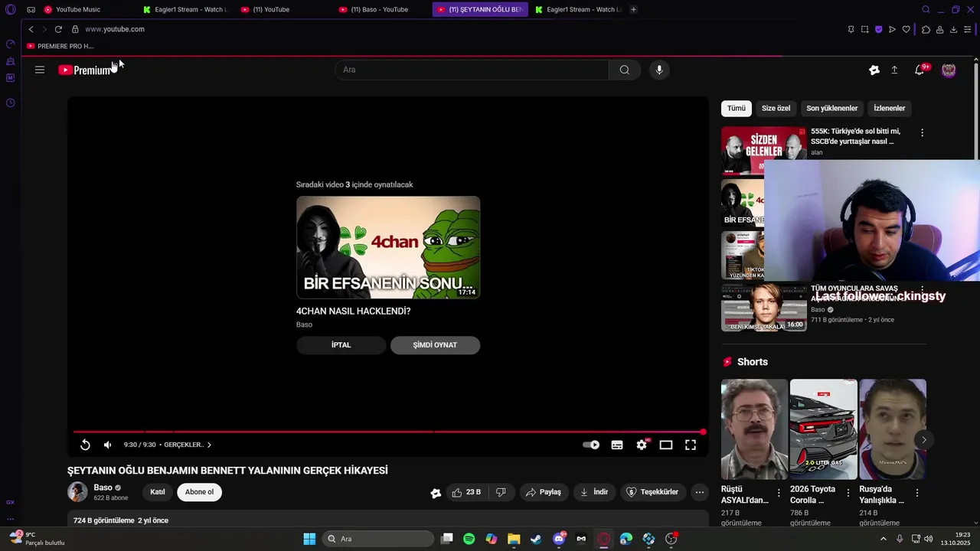Image resolution: width=980 pixels, height=551 pixels.
Task: Open the 4chan next video thumbnail
Action: (388, 247)
